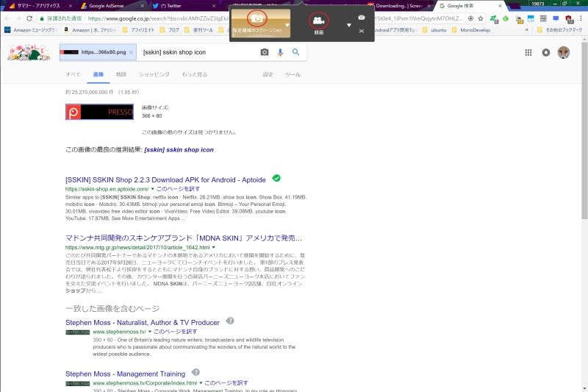Open the account profile avatar
588x392 pixels.
pyautogui.click(x=563, y=52)
